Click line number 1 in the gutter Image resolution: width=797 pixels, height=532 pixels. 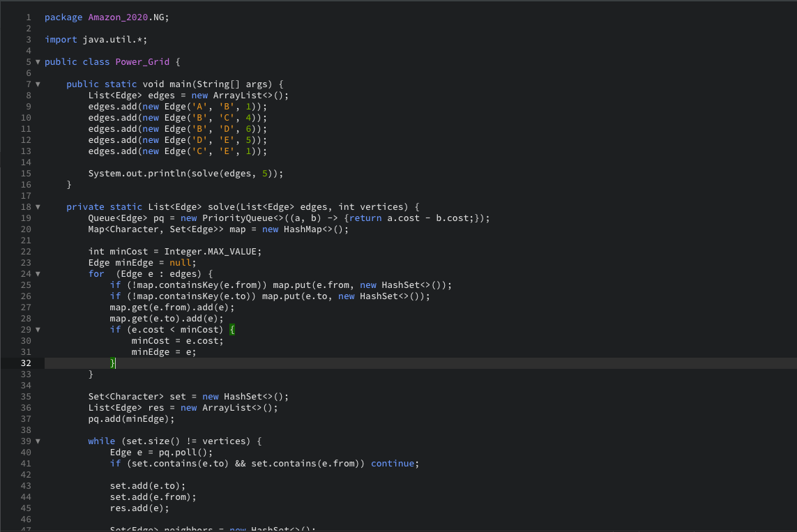click(29, 17)
